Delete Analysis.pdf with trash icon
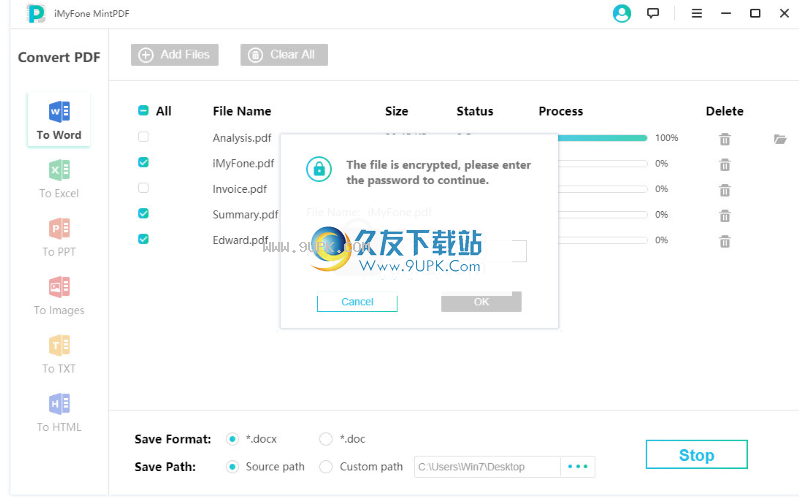This screenshot has width=799, height=499. tap(725, 139)
